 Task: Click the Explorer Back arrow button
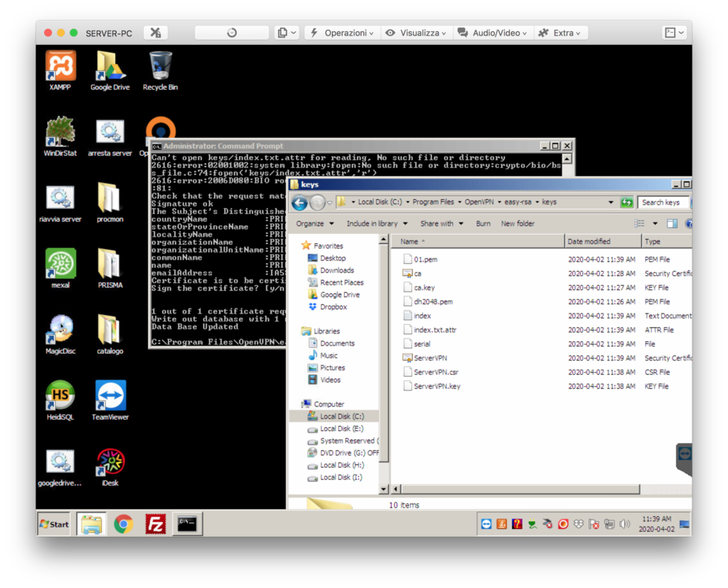(300, 203)
